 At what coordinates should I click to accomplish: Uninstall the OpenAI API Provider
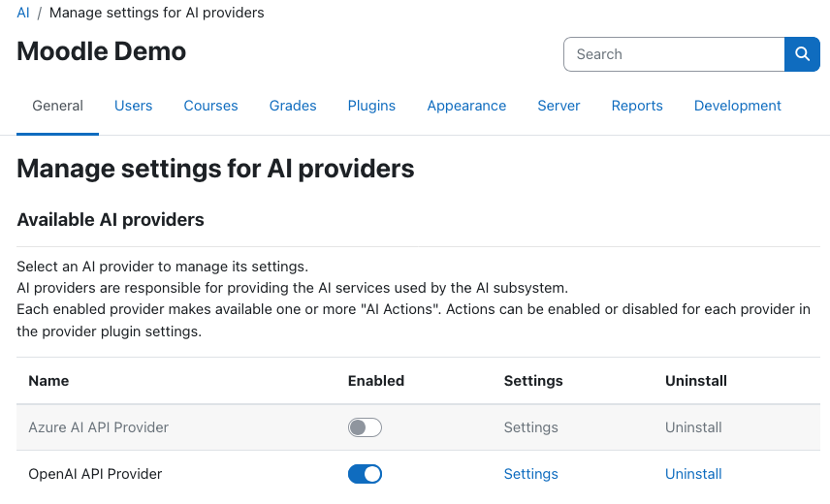[x=693, y=474]
